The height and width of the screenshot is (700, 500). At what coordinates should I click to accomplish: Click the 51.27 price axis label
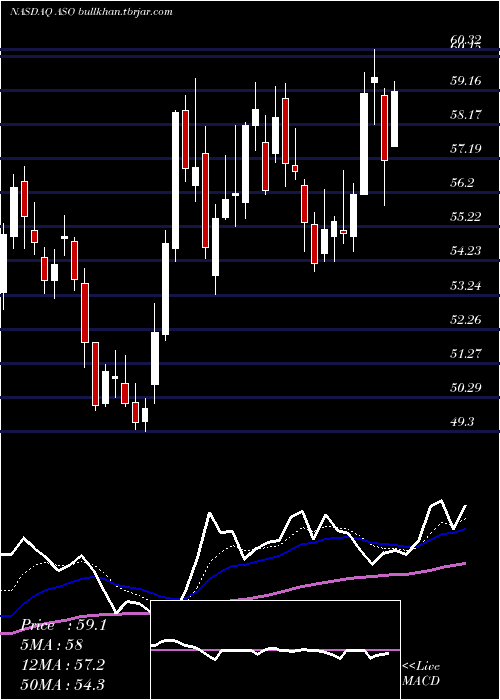(466, 354)
